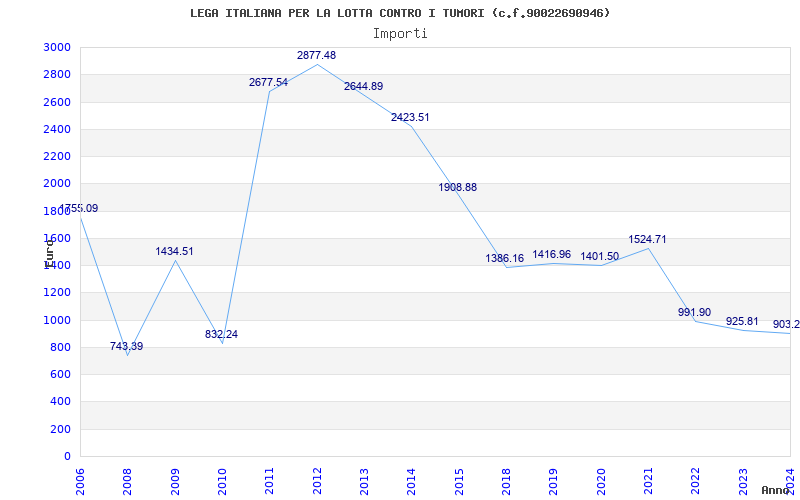The height and width of the screenshot is (500, 800).
Task: Click the 1434.51 value label
Action: [174, 252]
